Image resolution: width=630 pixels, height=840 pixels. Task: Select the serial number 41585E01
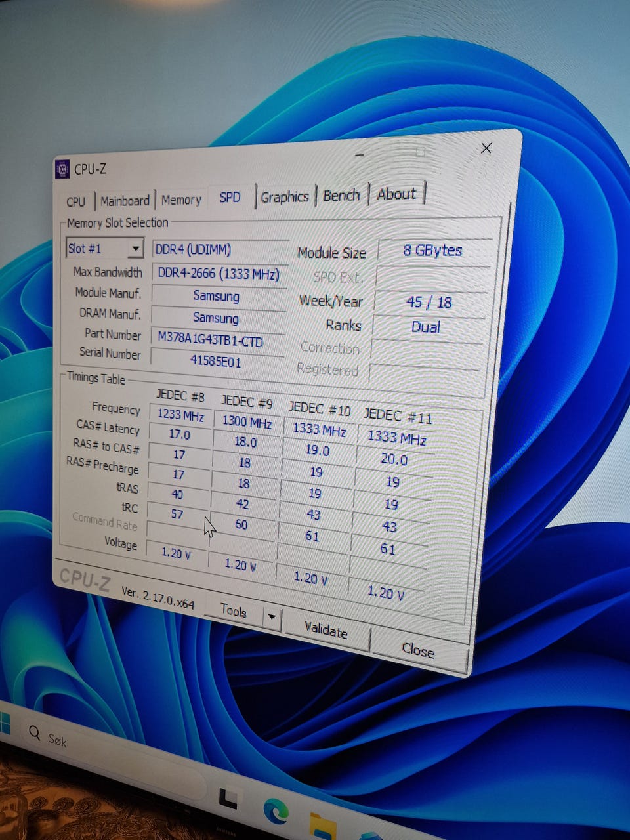(216, 361)
